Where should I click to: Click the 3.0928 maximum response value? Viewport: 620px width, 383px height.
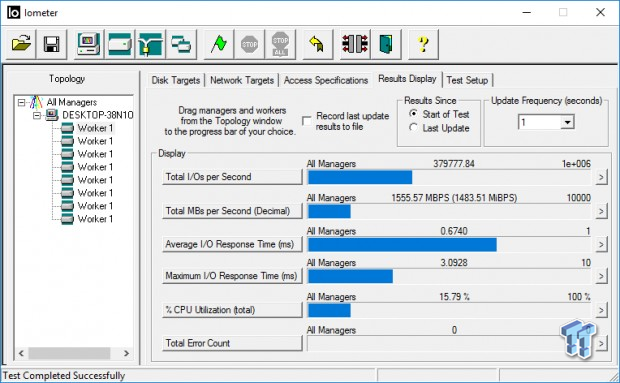pyautogui.click(x=454, y=262)
